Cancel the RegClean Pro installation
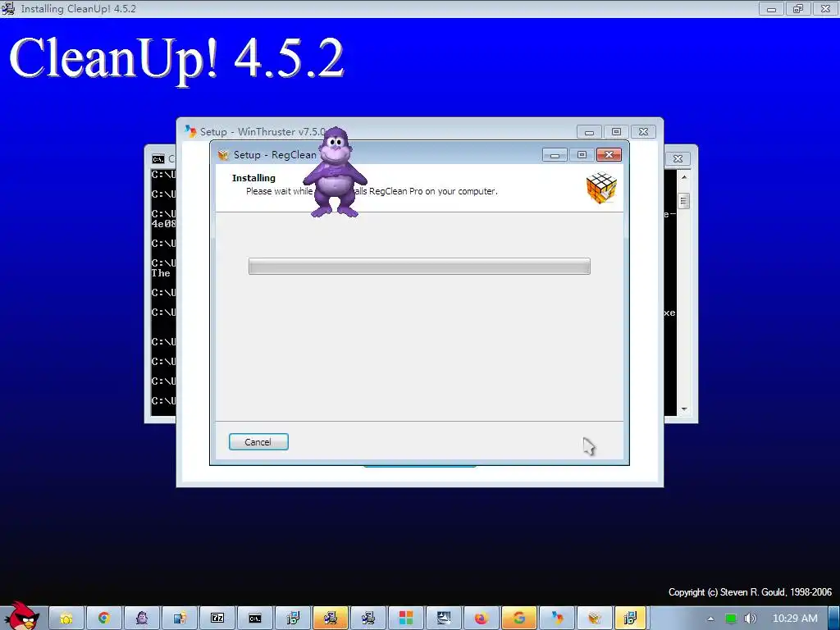 [x=258, y=442]
